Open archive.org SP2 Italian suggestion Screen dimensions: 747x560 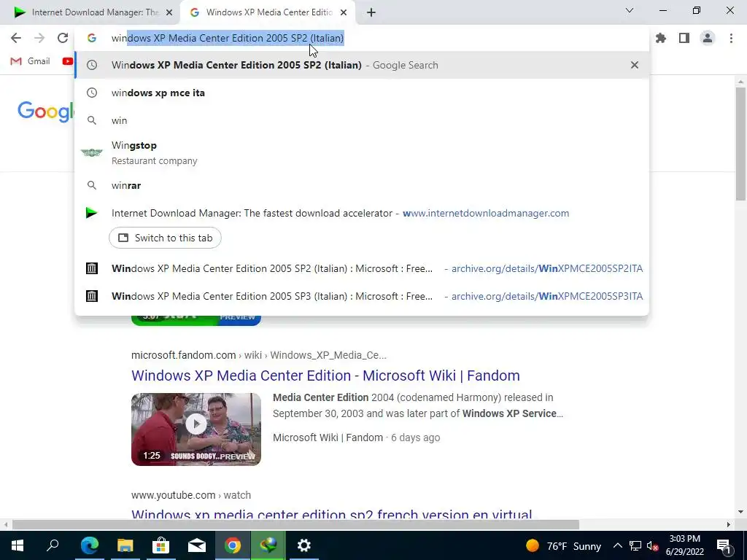pyautogui.click(x=362, y=268)
